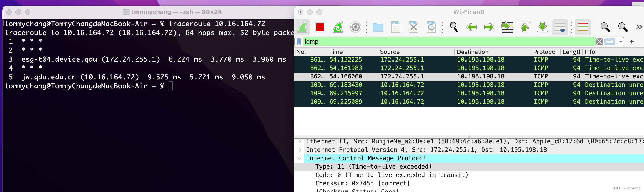Image resolution: width=644 pixels, height=192 pixels.
Task: Close the Wireshark window
Action: [301, 12]
